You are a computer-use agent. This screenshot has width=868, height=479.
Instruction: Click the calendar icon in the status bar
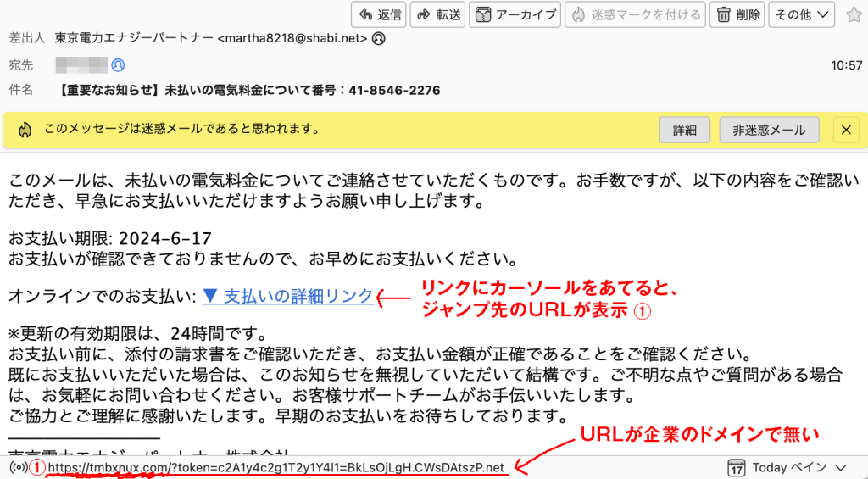(736, 467)
